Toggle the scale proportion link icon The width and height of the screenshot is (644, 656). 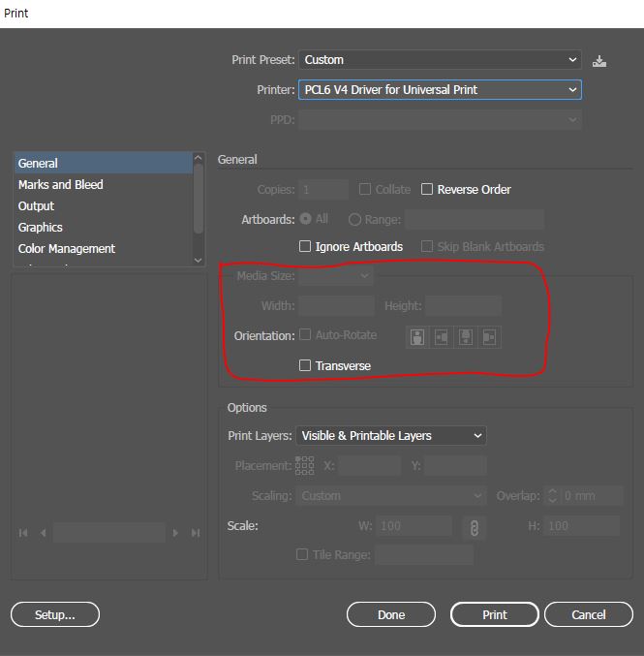pos(475,528)
